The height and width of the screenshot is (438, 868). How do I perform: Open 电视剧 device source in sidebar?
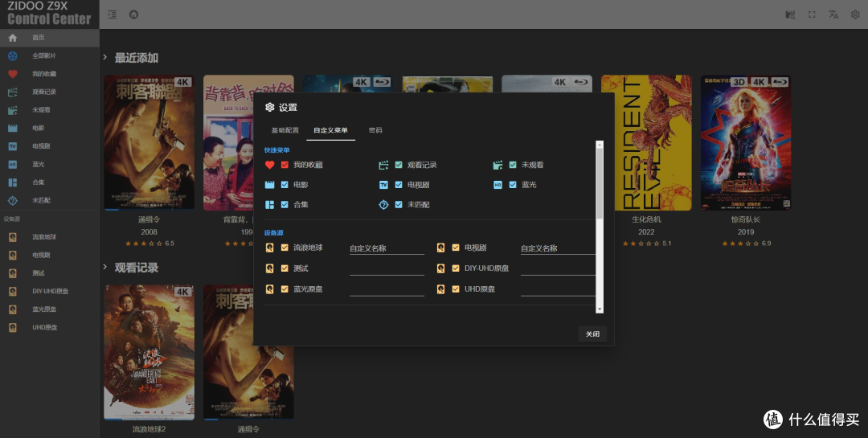point(50,256)
